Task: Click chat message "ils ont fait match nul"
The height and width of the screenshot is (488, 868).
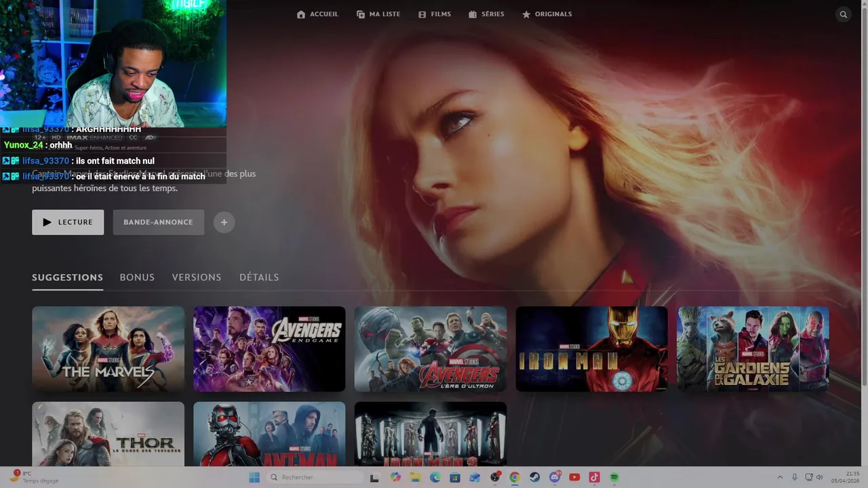Action: click(x=115, y=161)
